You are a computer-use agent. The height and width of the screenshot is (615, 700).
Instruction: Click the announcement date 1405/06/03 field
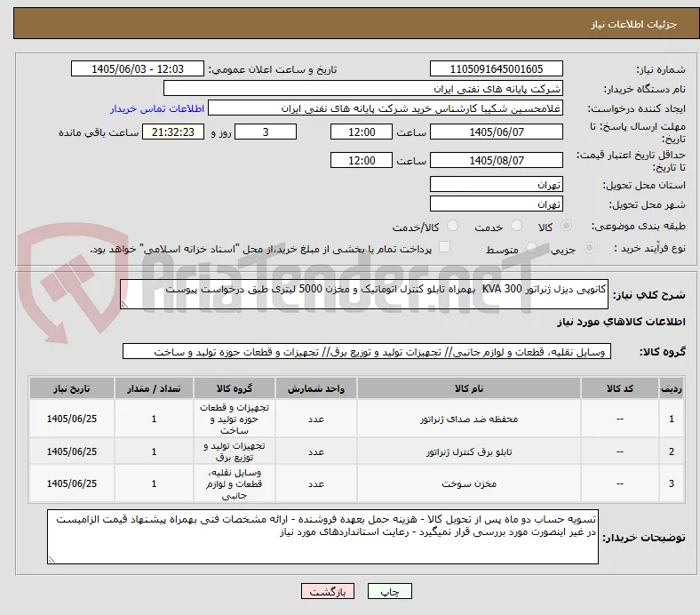[138, 68]
